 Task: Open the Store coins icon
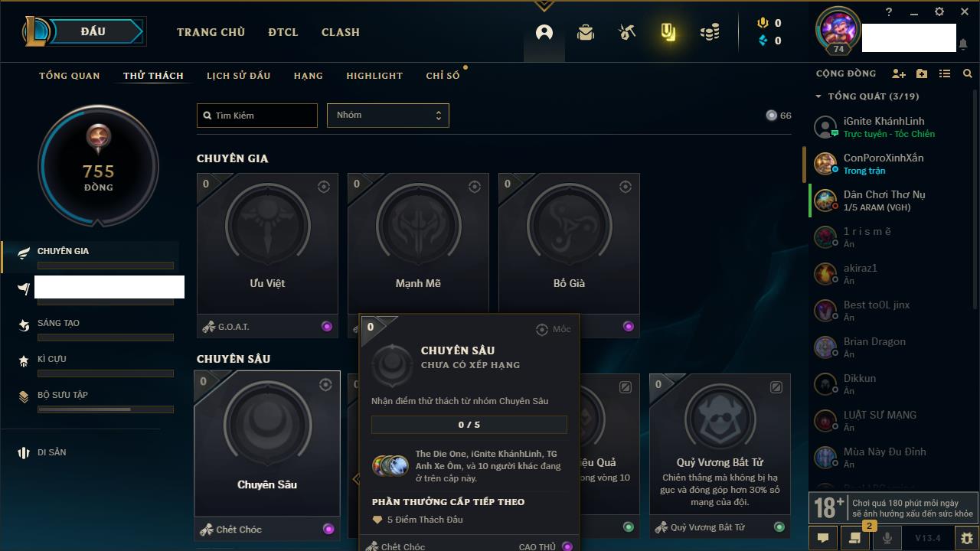[710, 32]
